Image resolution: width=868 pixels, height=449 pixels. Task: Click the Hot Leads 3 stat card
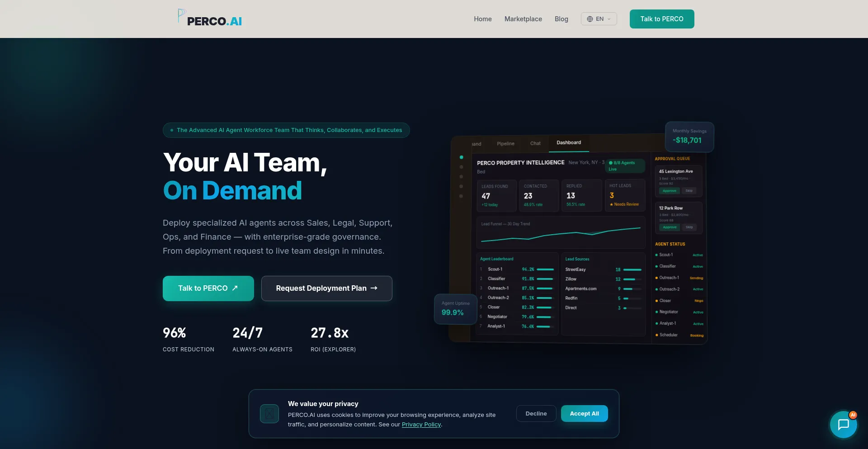[625, 195]
